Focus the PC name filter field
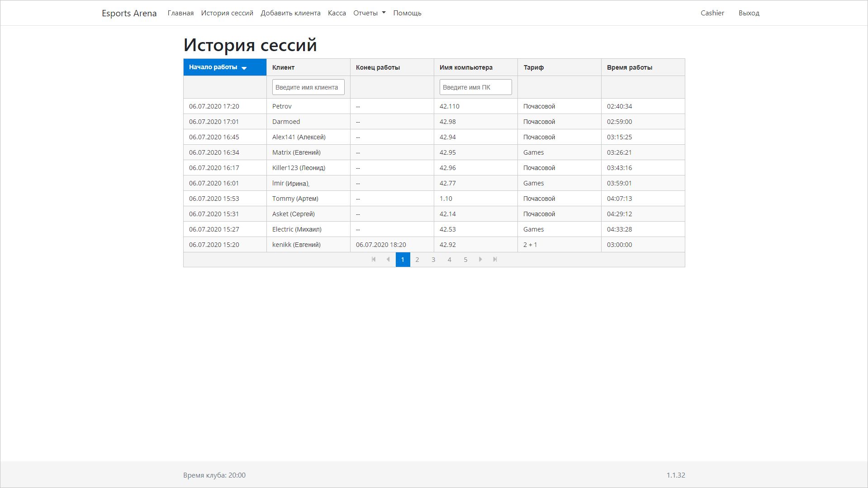This screenshot has width=868, height=488. click(475, 87)
